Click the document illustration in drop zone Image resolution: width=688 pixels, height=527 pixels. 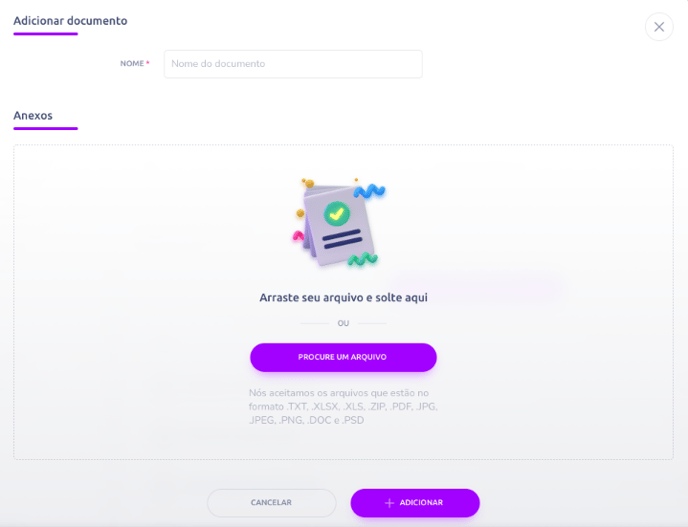tap(339, 223)
